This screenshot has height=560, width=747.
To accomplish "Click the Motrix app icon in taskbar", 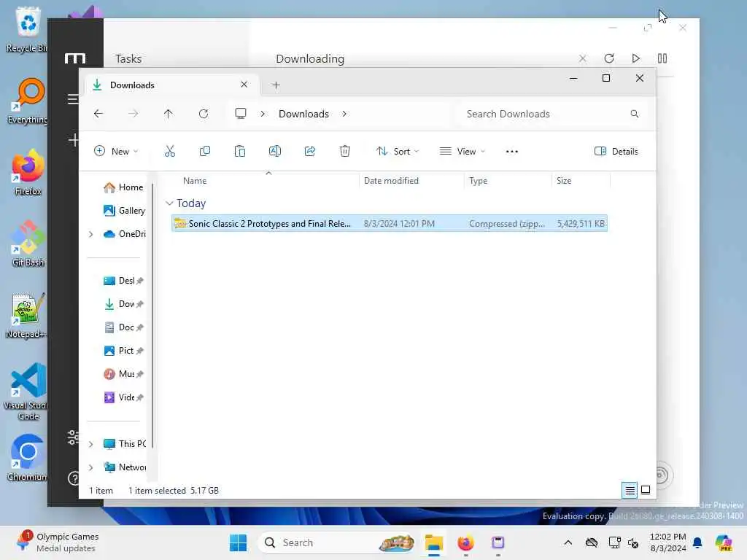I will click(x=498, y=542).
